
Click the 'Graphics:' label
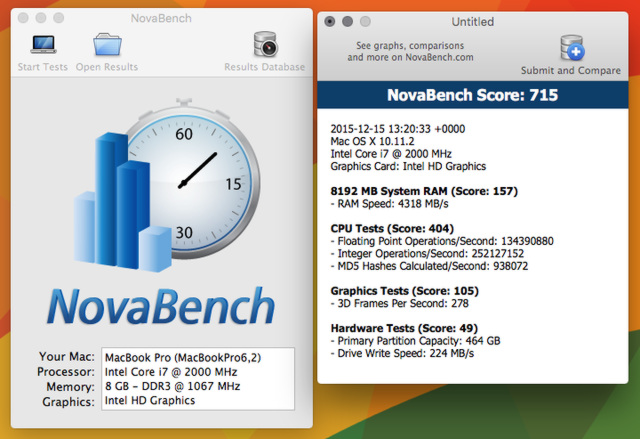(68, 402)
